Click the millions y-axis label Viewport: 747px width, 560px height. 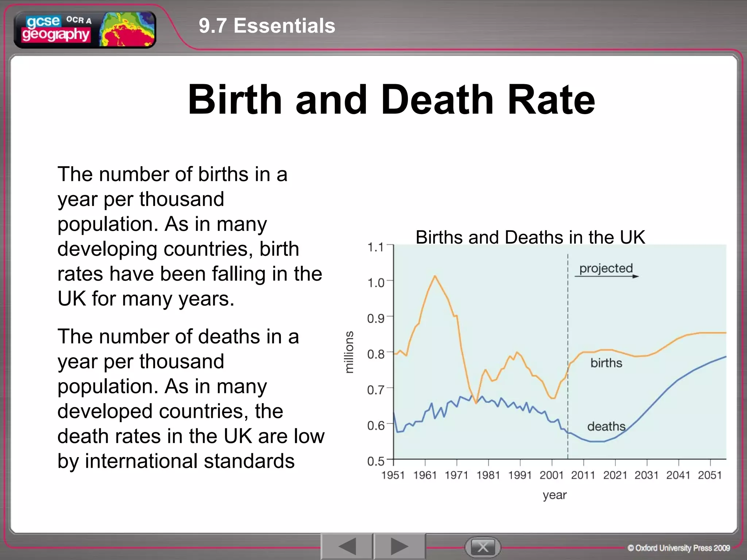click(349, 352)
